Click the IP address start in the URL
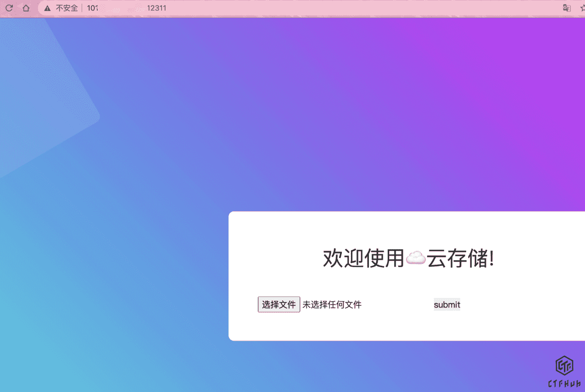 click(x=92, y=8)
